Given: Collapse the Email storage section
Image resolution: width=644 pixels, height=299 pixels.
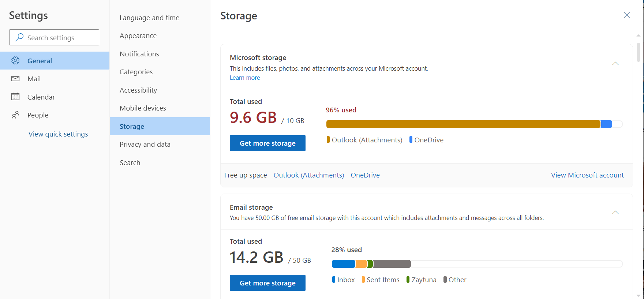Looking at the screenshot, I should [615, 213].
